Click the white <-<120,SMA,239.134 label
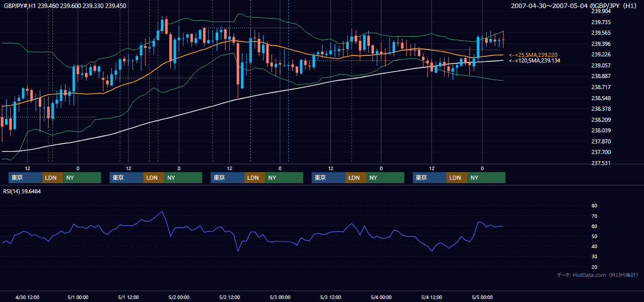Image resolution: width=644 pixels, height=302 pixels. click(x=534, y=60)
